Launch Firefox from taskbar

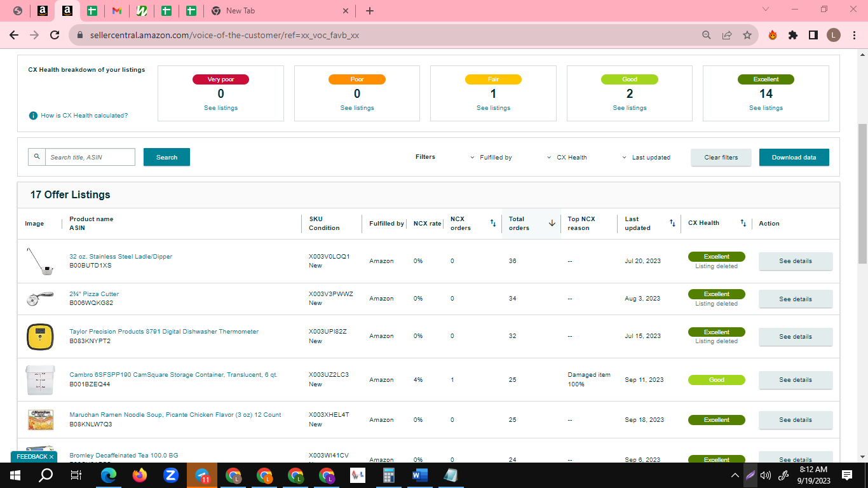tap(140, 475)
